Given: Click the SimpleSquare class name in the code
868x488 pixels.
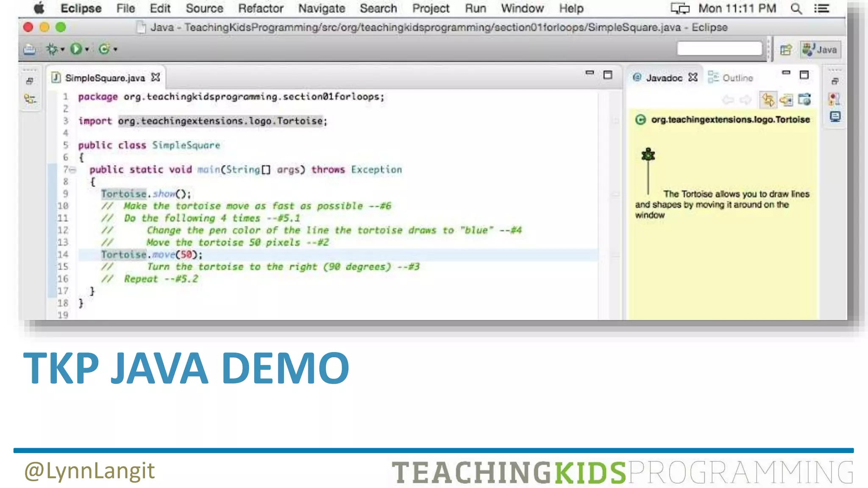Looking at the screenshot, I should pos(186,145).
